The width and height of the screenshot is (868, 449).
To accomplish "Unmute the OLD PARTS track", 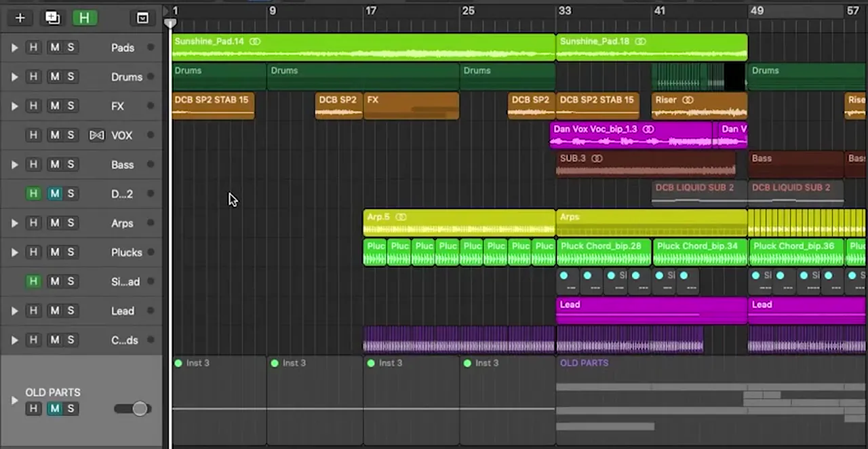I will (54, 408).
